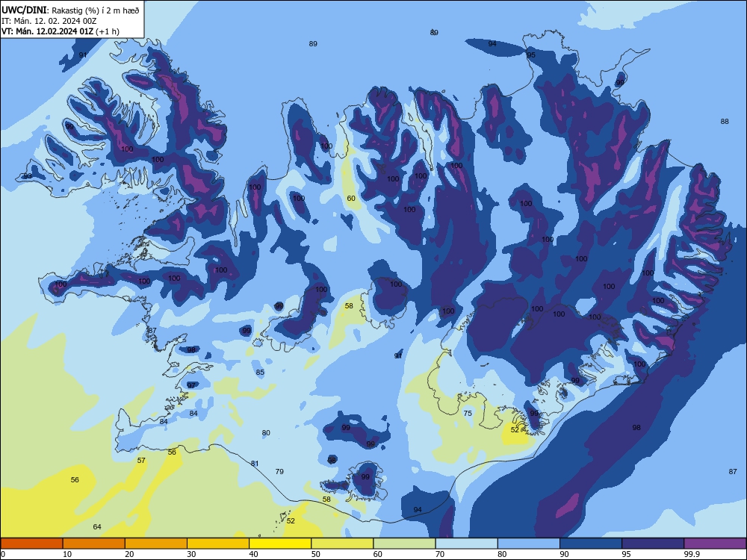Viewport: 747px width, 560px height.
Task: Click the 'IT: Mán. 12. 02. 2024 00Z' line
Action: pos(49,21)
